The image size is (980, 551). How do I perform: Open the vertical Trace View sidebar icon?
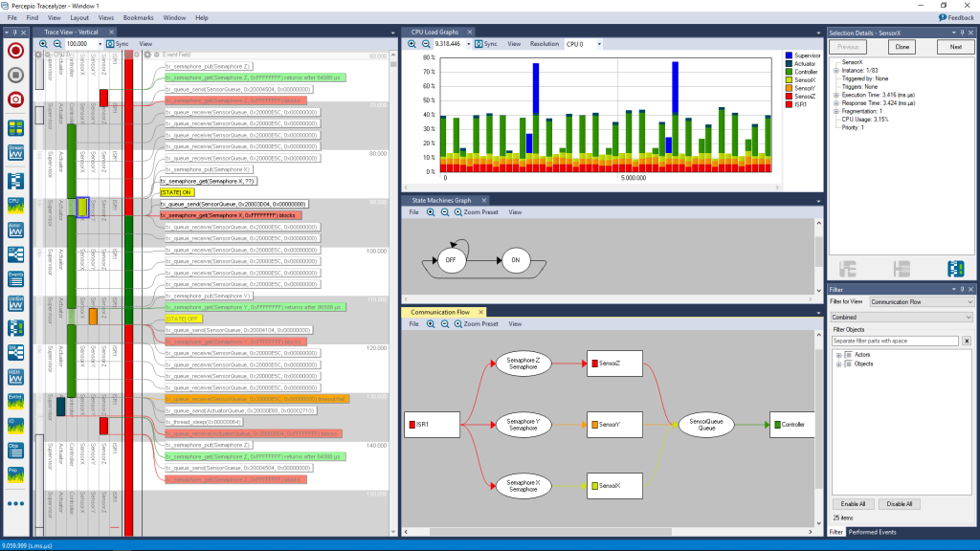[15, 181]
